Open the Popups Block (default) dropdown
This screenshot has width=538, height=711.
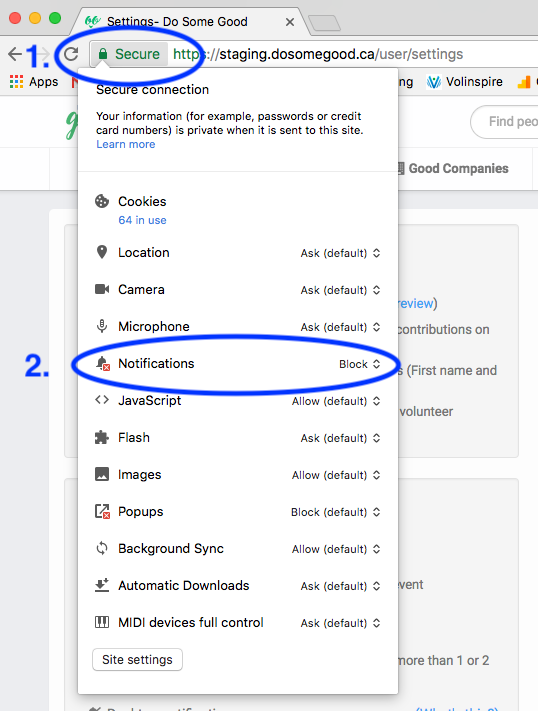click(336, 512)
